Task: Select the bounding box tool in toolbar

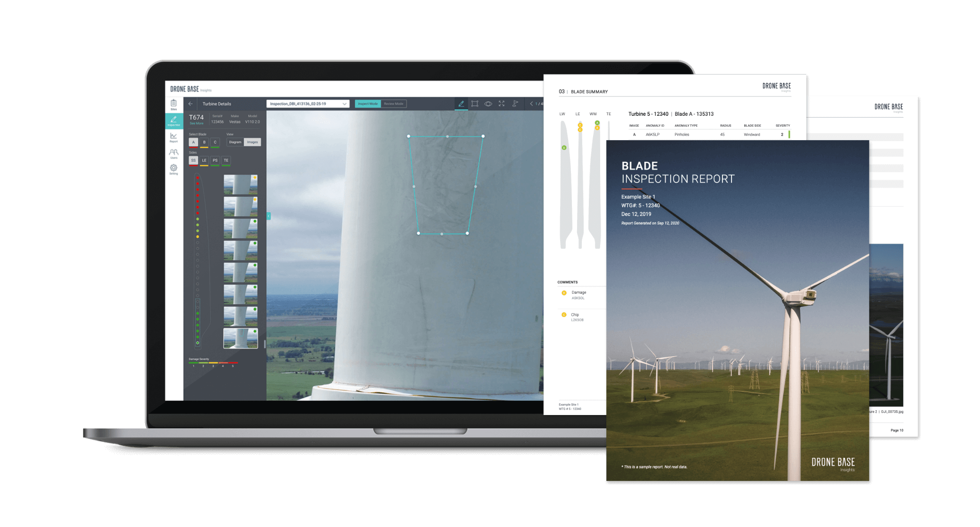Action: 474,104
